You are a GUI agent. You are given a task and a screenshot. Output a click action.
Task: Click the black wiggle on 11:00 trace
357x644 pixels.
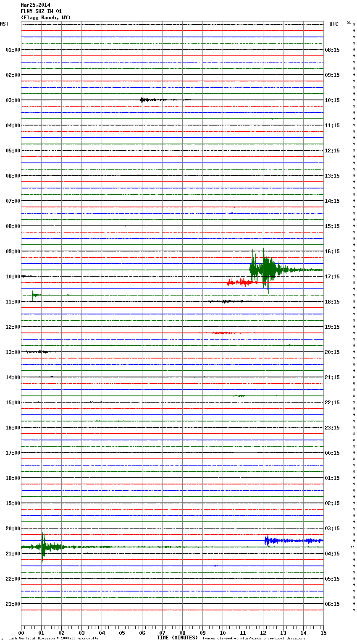[230, 301]
